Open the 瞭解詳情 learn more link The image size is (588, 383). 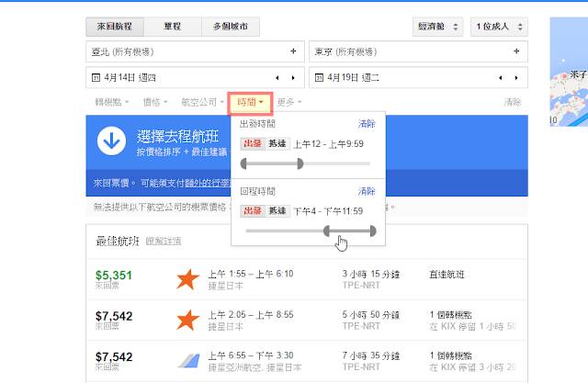164,242
